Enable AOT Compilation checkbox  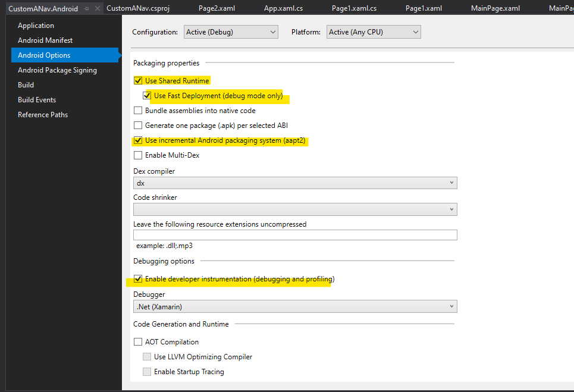(x=138, y=342)
